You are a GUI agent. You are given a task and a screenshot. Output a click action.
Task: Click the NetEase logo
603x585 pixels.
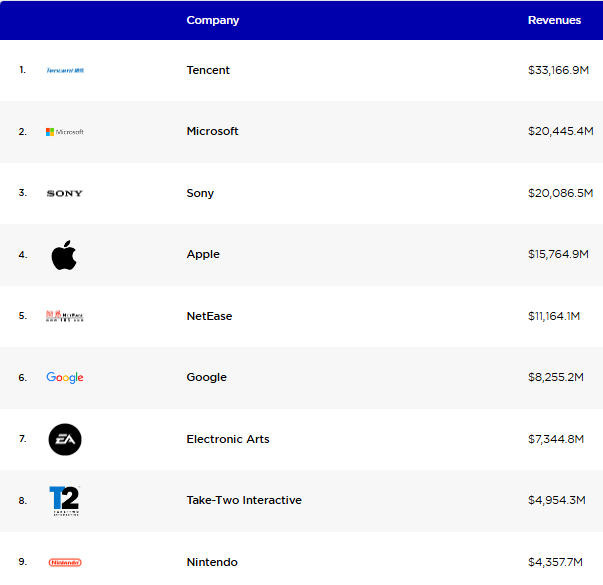coord(65,316)
